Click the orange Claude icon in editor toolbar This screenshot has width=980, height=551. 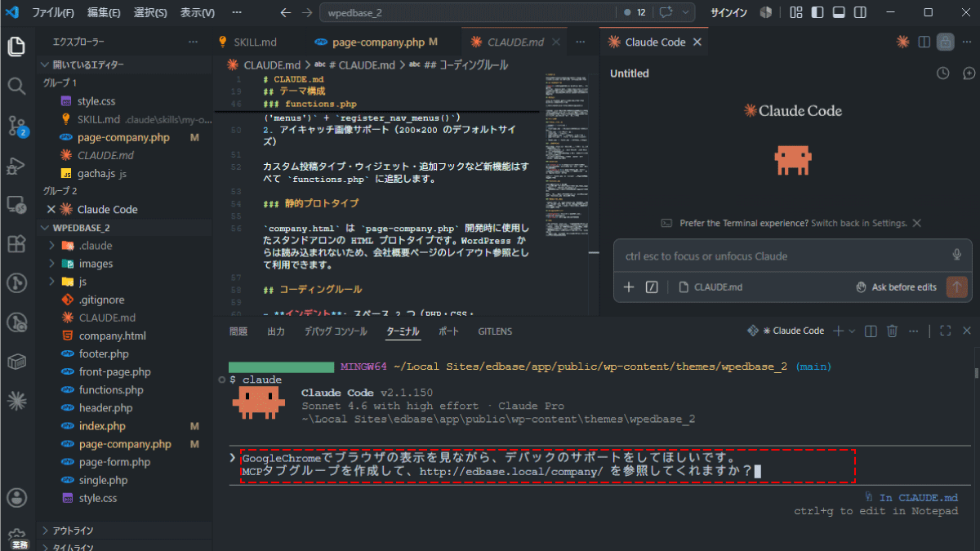902,42
